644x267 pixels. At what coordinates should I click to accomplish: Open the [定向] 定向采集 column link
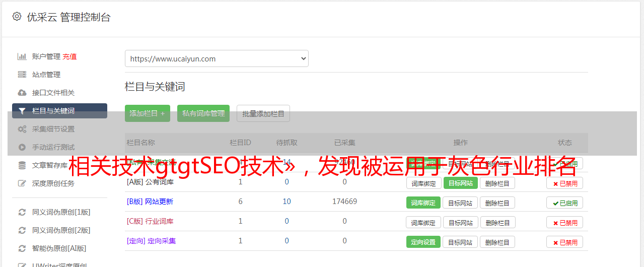pos(152,241)
